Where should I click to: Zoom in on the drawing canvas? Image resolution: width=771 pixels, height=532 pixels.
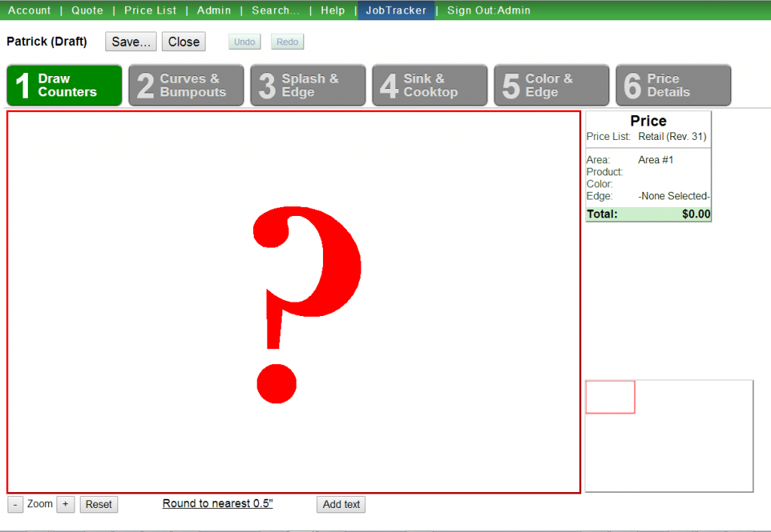(x=66, y=504)
